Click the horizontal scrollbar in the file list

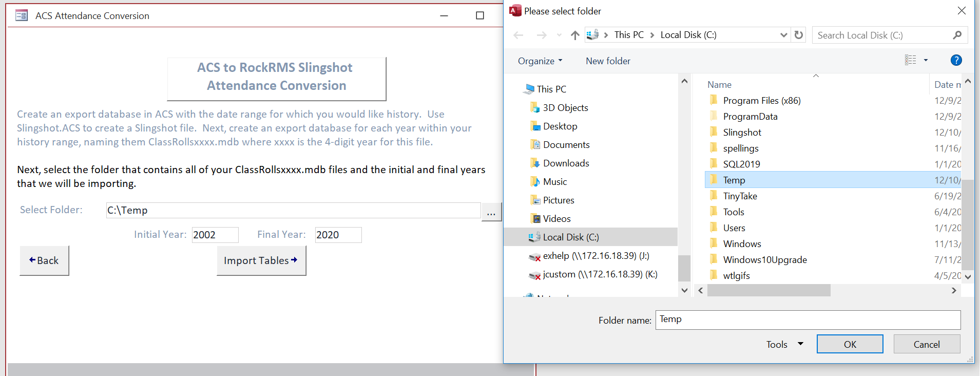click(768, 290)
